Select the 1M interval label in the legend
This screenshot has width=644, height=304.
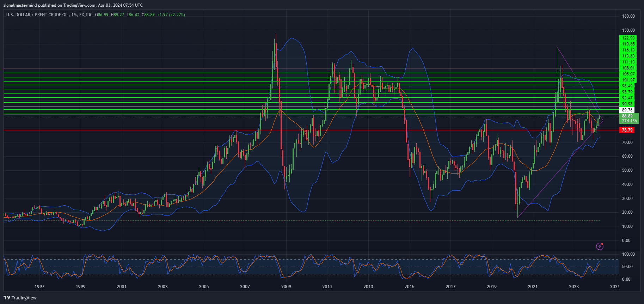pos(74,15)
